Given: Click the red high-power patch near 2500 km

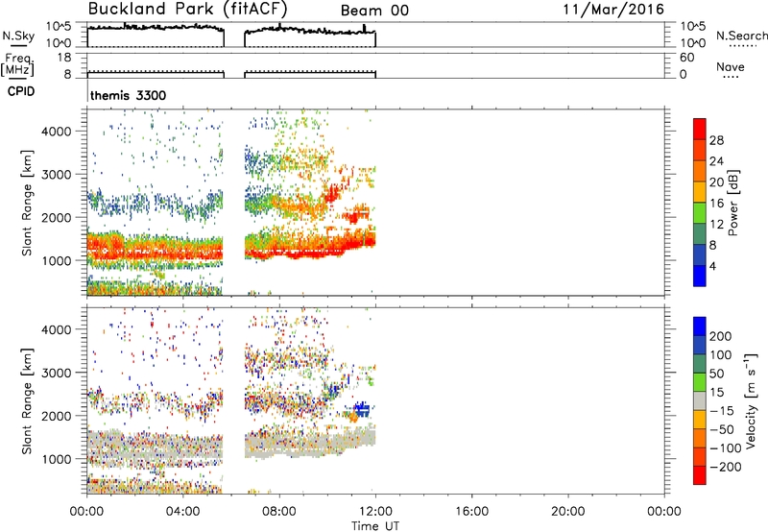Looking at the screenshot, I should click(332, 192).
